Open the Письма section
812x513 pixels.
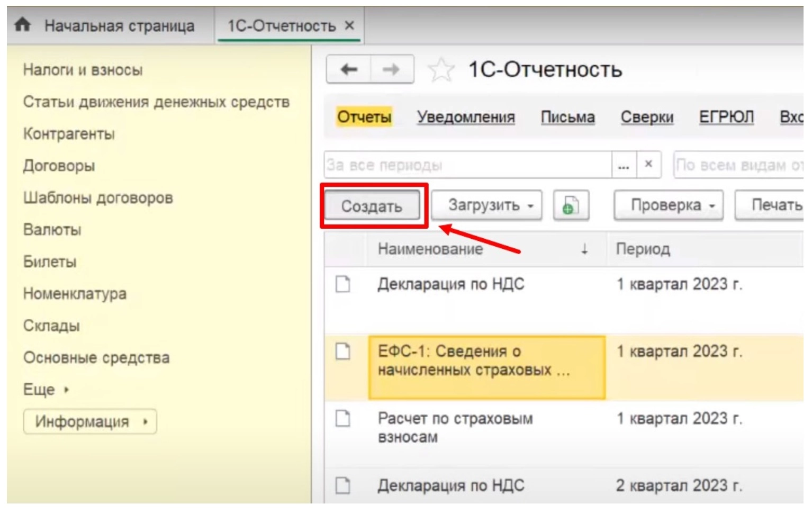coord(567,117)
